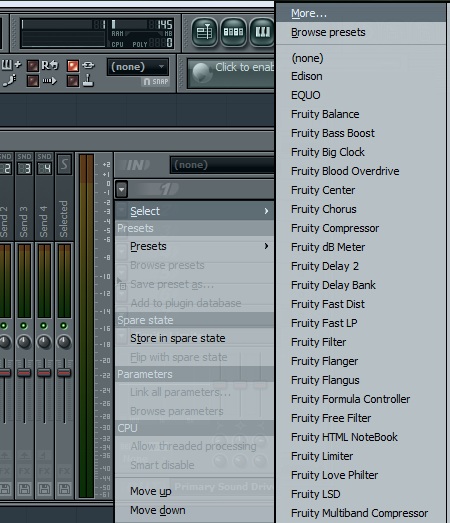Click the globe online news icon

201,72
